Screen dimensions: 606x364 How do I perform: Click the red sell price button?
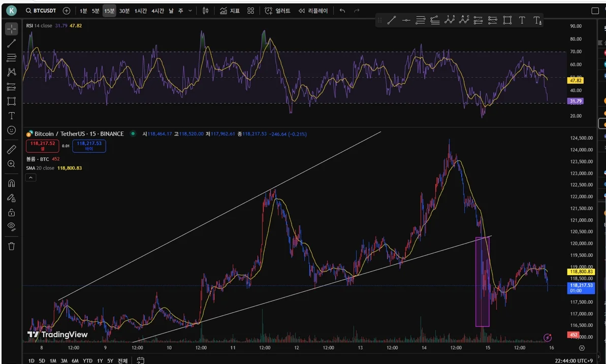pos(42,146)
